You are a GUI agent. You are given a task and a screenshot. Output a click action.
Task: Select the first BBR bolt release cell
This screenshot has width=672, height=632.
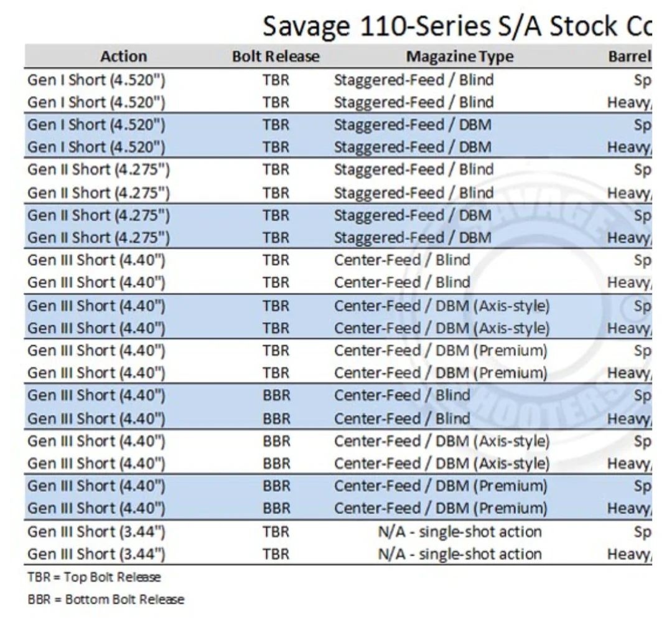276,395
